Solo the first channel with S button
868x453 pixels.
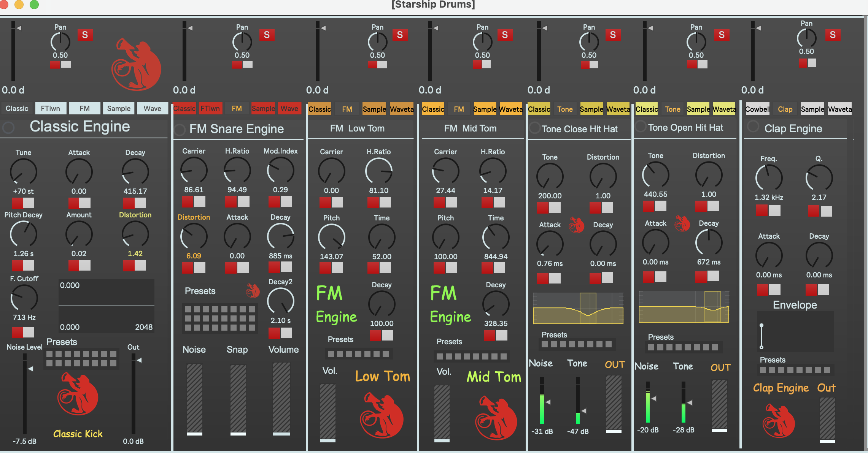click(85, 35)
